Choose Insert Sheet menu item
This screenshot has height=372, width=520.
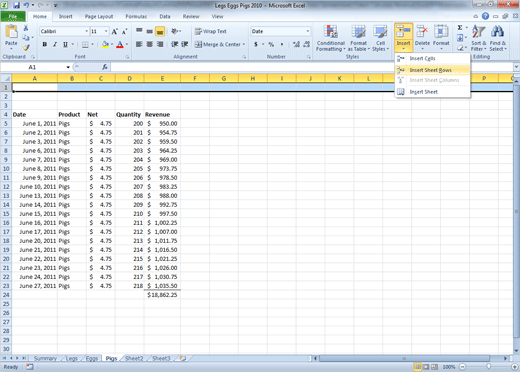click(x=433, y=92)
